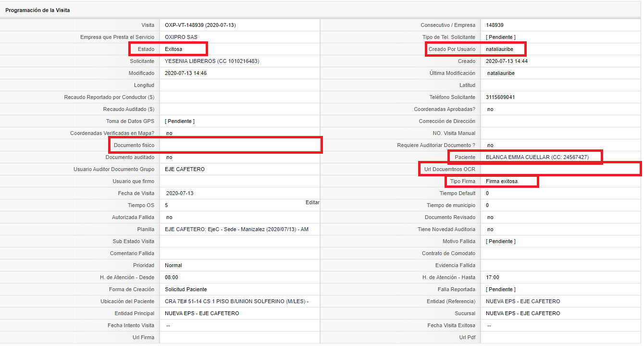
Task: Click patient address CRA 7E# 51-14 value
Action: (x=236, y=301)
